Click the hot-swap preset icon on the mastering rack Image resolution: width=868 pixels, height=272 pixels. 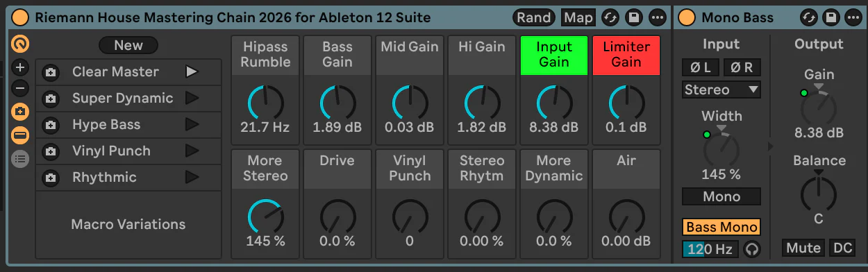pos(610,17)
